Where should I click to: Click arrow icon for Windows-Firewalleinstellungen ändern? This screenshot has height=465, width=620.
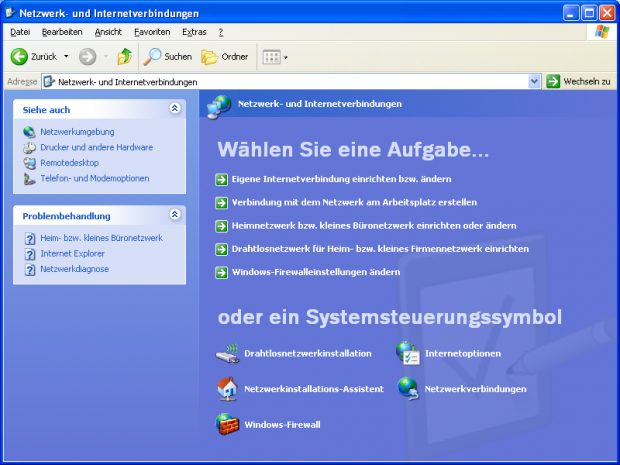(x=221, y=273)
